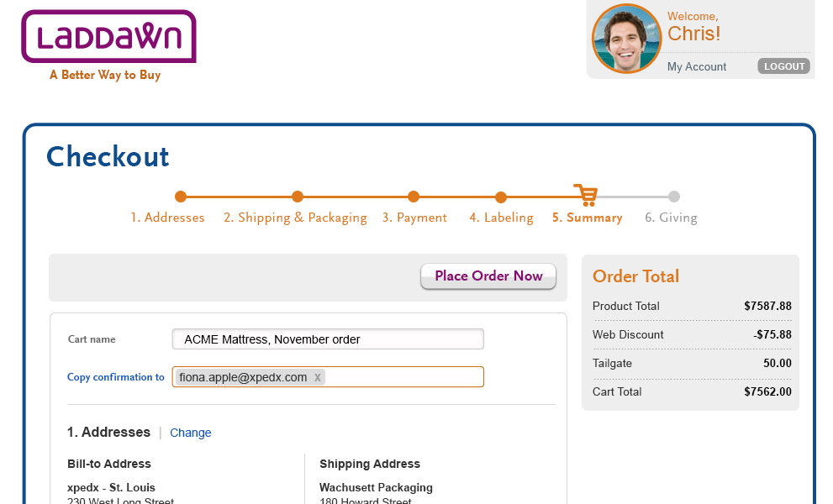Log out with the LOGOUT button

784,66
